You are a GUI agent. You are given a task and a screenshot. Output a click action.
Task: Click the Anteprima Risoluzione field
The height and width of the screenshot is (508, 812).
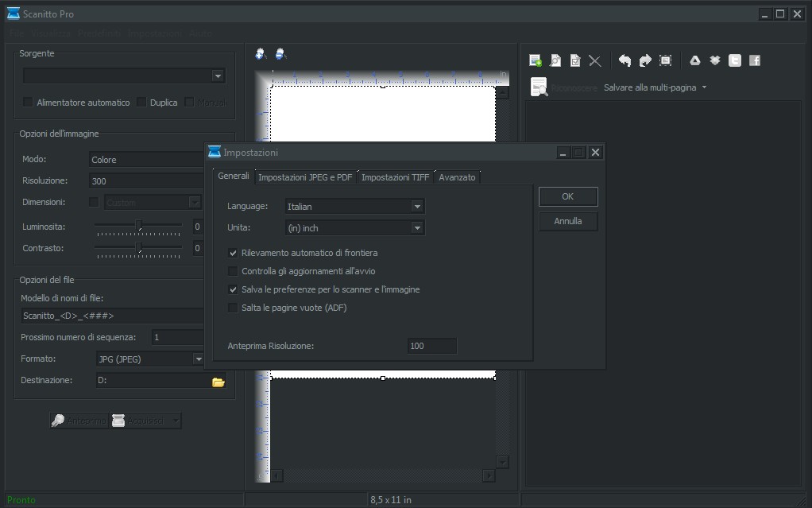432,346
